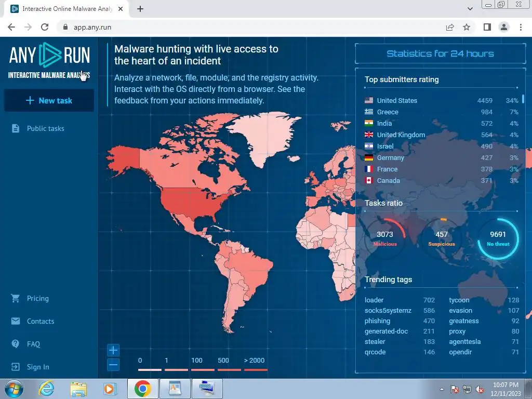Share this page icon
The image size is (532, 399).
450,27
